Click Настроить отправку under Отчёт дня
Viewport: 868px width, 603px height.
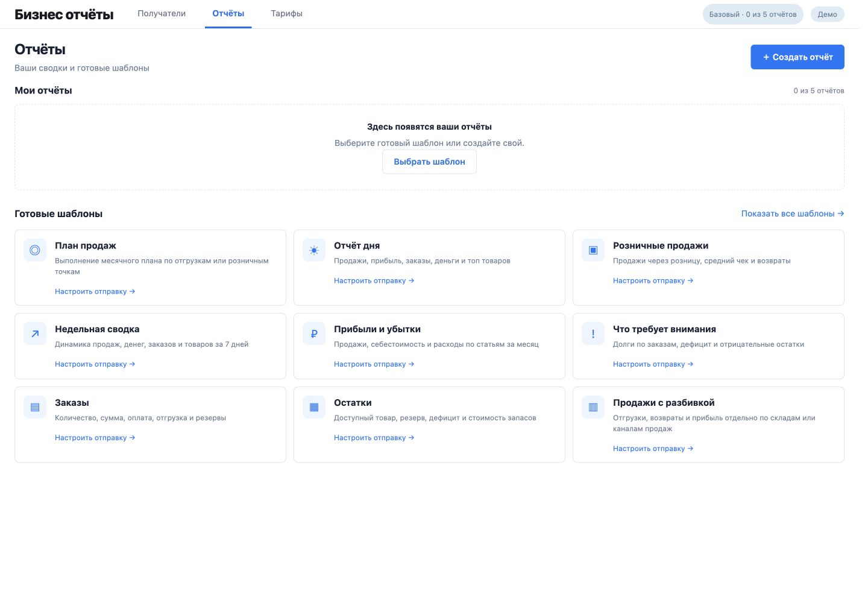pyautogui.click(x=374, y=281)
